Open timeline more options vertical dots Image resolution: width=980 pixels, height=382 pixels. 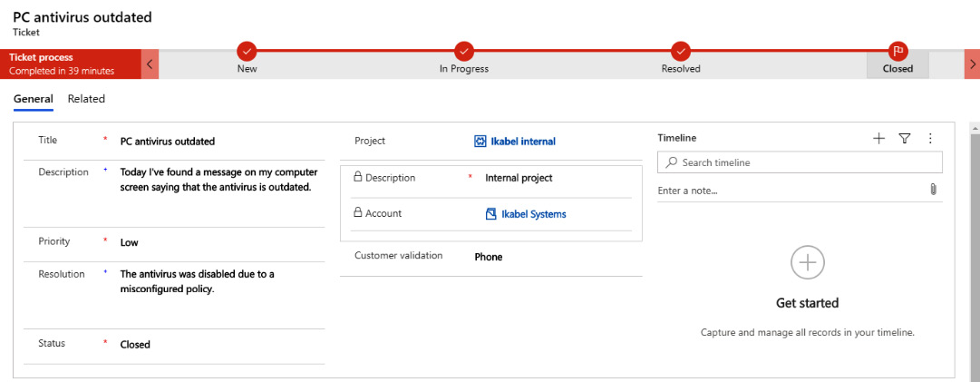[930, 139]
